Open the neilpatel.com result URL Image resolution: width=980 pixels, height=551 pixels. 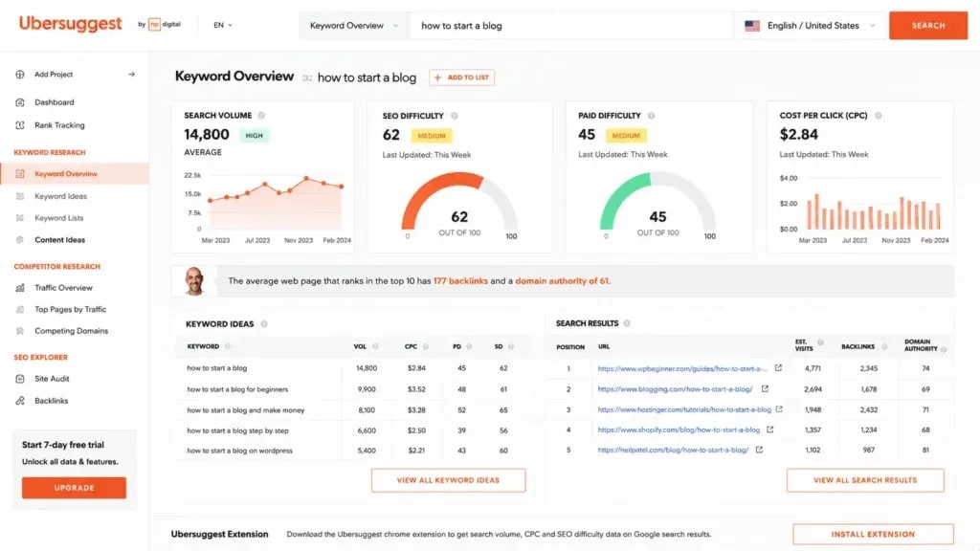[x=673, y=450]
